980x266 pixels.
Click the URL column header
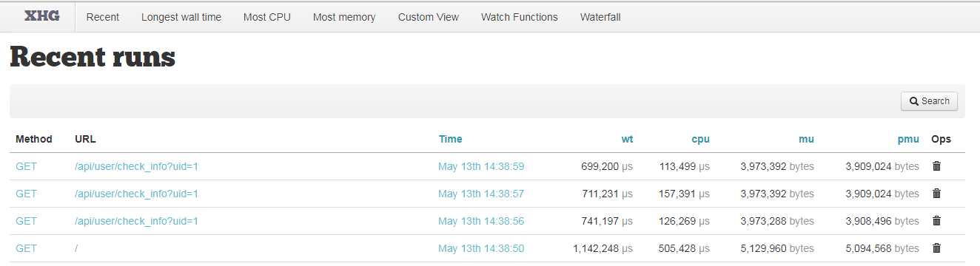tap(85, 139)
